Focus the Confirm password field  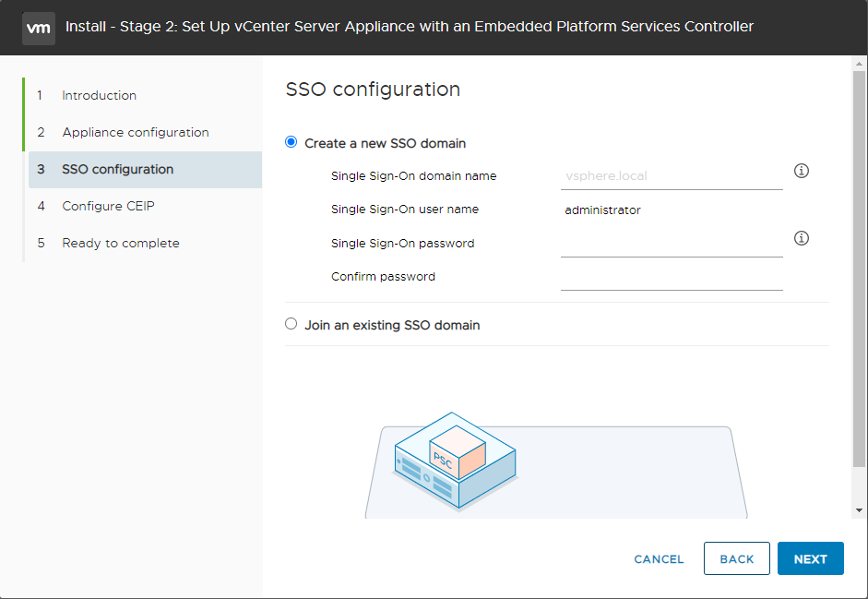tap(672, 277)
